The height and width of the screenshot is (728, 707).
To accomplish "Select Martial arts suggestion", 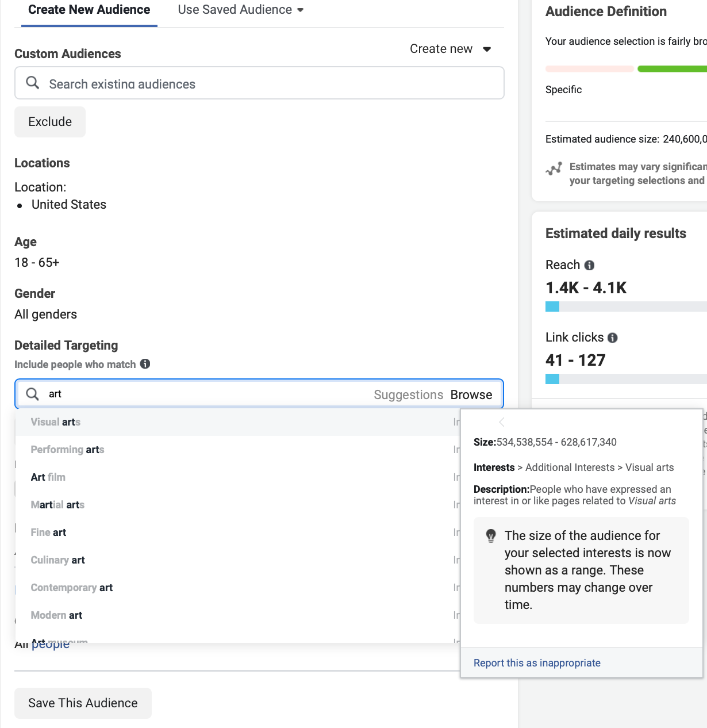I will coord(237,505).
